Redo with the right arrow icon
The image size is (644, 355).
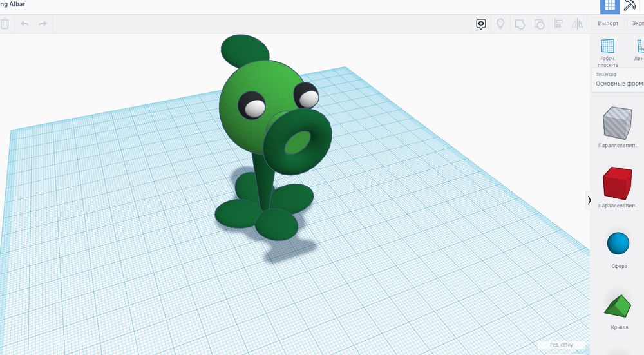(x=43, y=24)
